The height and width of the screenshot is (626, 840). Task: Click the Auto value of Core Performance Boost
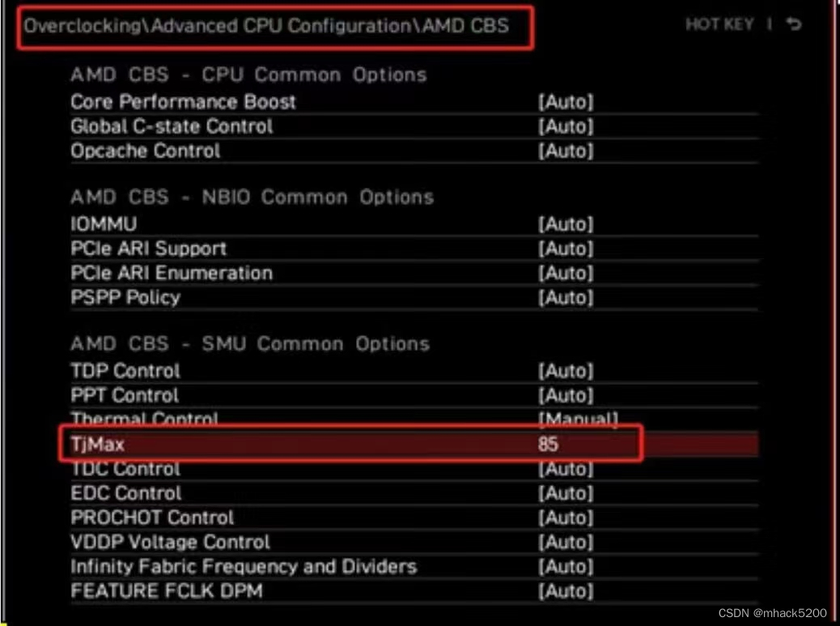pos(566,102)
